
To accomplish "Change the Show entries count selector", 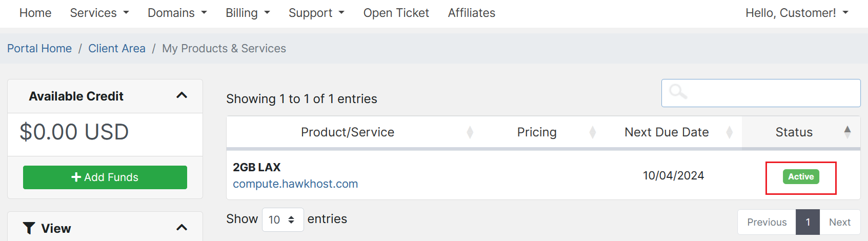I will [282, 220].
